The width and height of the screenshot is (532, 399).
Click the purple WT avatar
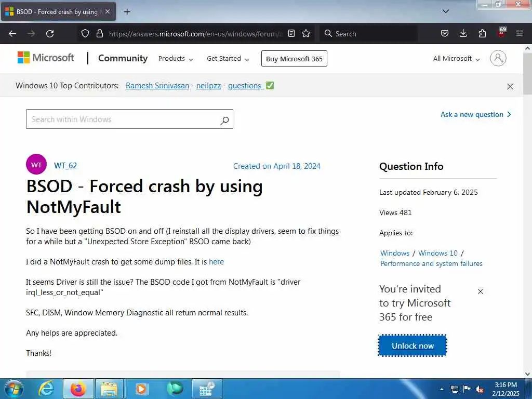(x=36, y=165)
